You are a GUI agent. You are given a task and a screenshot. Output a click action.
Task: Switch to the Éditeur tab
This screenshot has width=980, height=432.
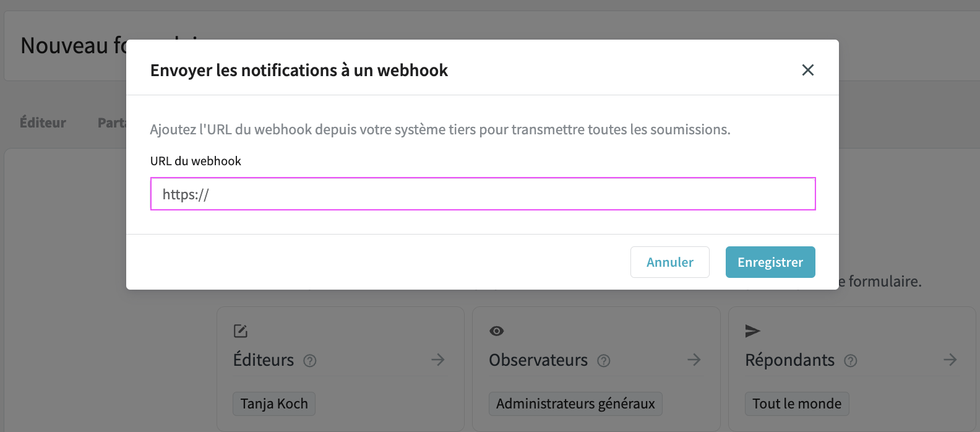[42, 122]
